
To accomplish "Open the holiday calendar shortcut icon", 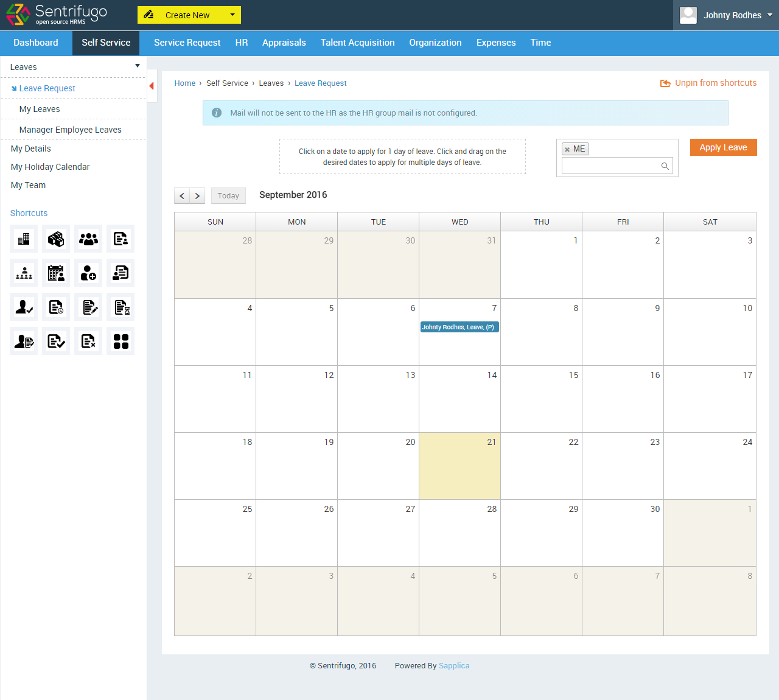I will [55, 273].
